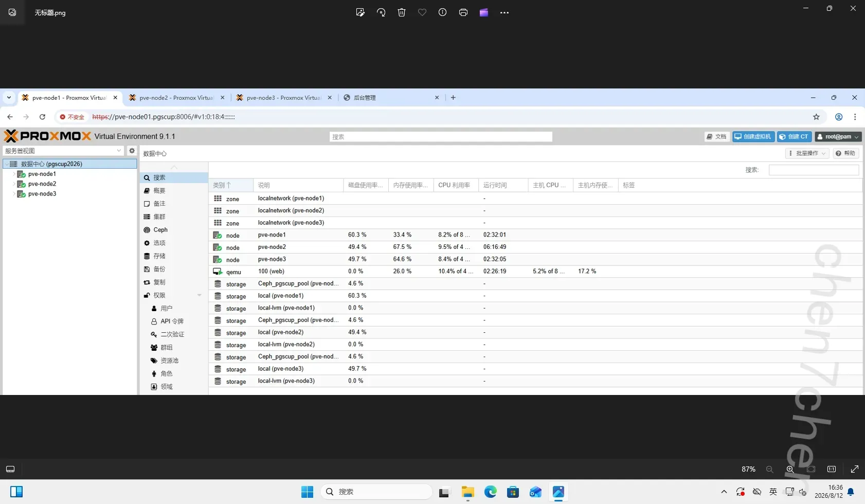Bookmark the page with the star icon
Screen dimensions: 865x504
click(816, 117)
